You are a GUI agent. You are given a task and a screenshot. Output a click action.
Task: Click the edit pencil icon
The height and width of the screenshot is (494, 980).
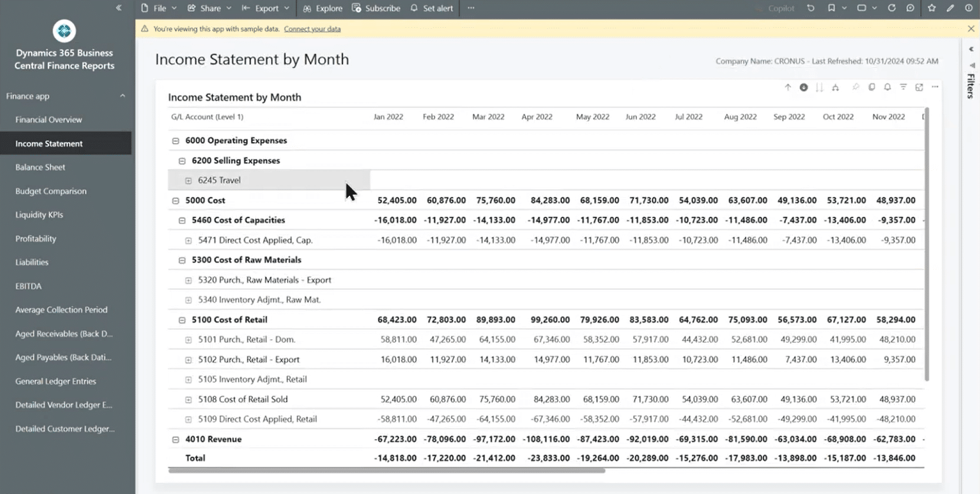click(950, 8)
